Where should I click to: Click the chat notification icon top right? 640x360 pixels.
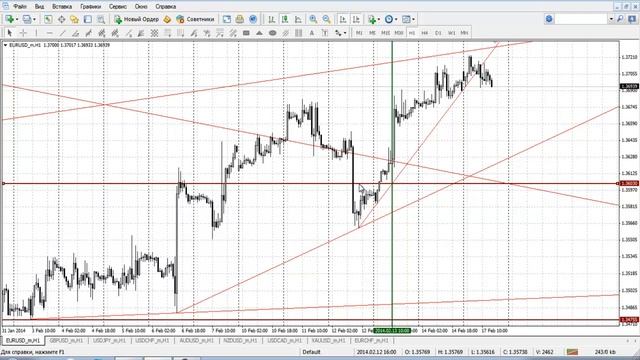632,19
